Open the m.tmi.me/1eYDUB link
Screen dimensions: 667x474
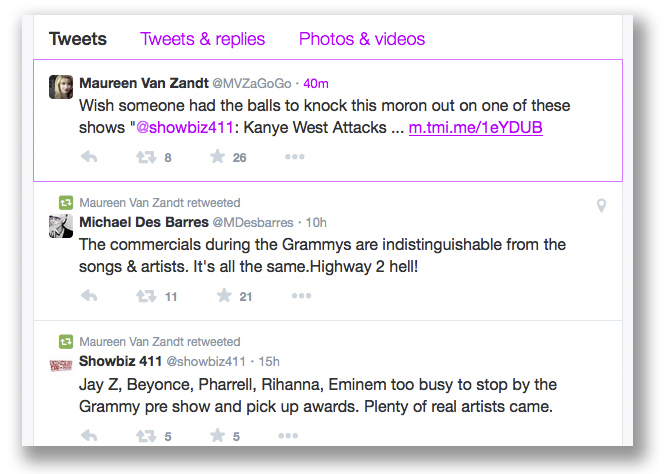click(475, 128)
